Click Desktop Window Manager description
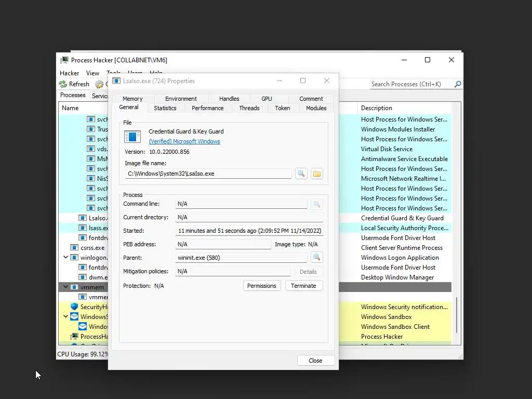This screenshot has height=399, width=532. point(397,277)
